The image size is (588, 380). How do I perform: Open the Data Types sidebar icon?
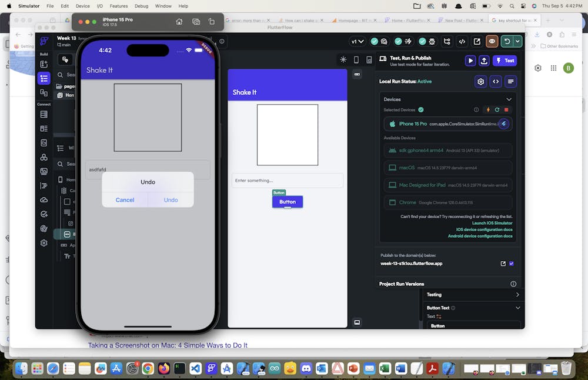44,129
